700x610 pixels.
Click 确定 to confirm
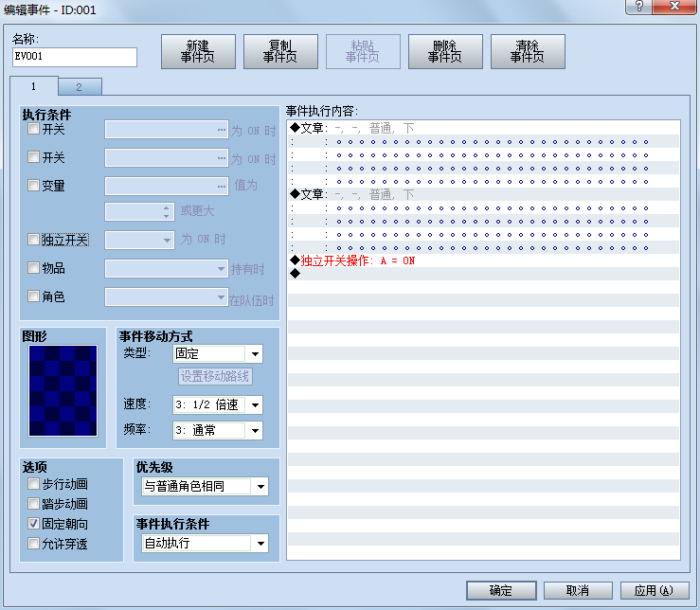click(501, 590)
